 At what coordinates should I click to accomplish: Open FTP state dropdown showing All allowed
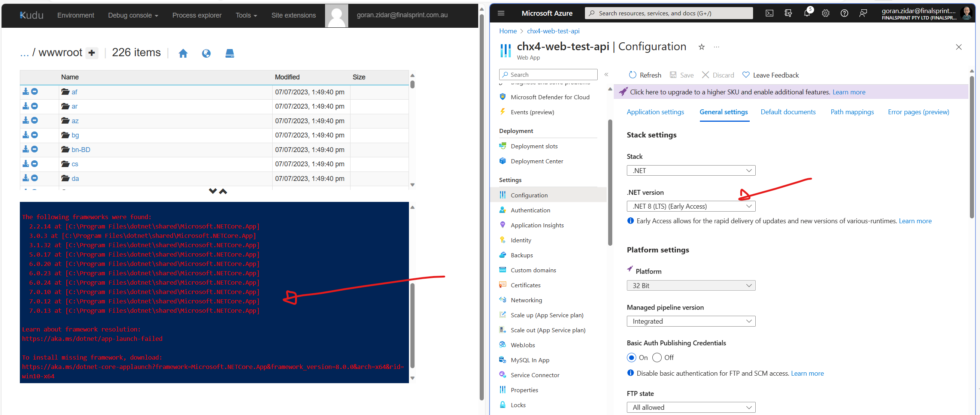coord(691,408)
